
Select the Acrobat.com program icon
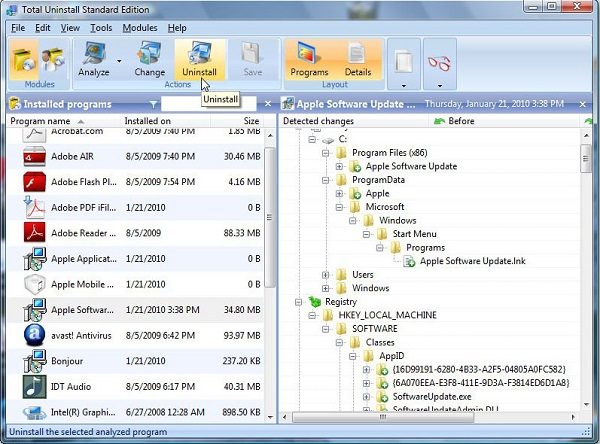pos(34,133)
